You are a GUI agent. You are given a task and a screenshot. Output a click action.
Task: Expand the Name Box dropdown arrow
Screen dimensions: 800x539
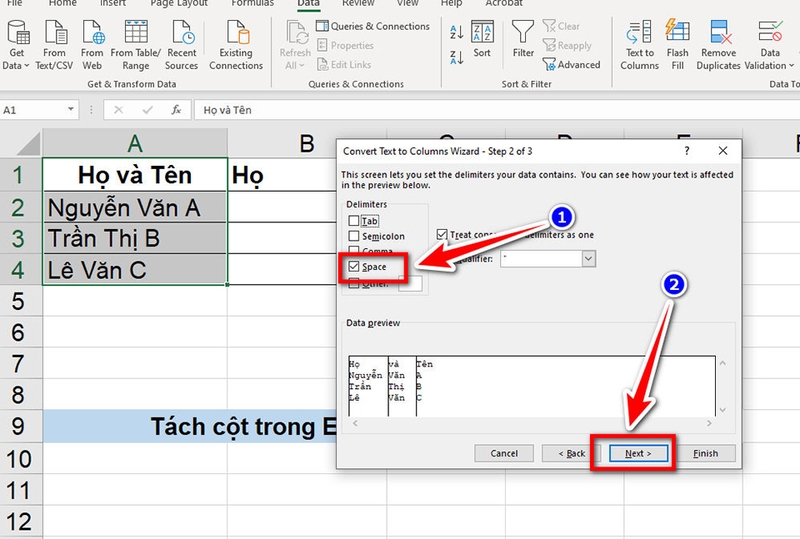click(x=70, y=109)
